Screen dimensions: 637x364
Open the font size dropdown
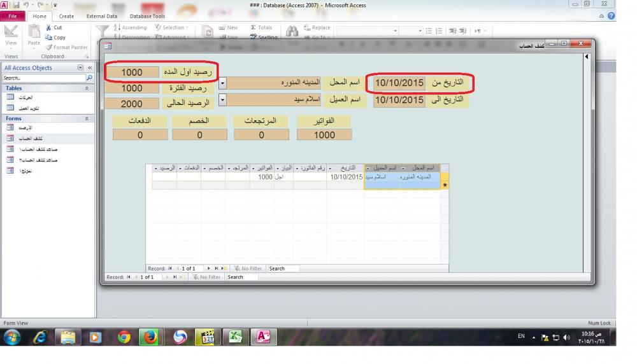pyautogui.click(x=420, y=31)
